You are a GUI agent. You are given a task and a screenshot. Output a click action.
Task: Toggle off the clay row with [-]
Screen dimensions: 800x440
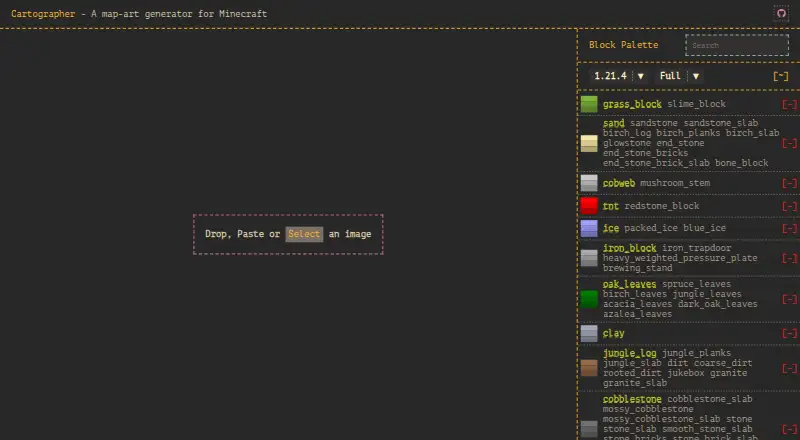(789, 333)
